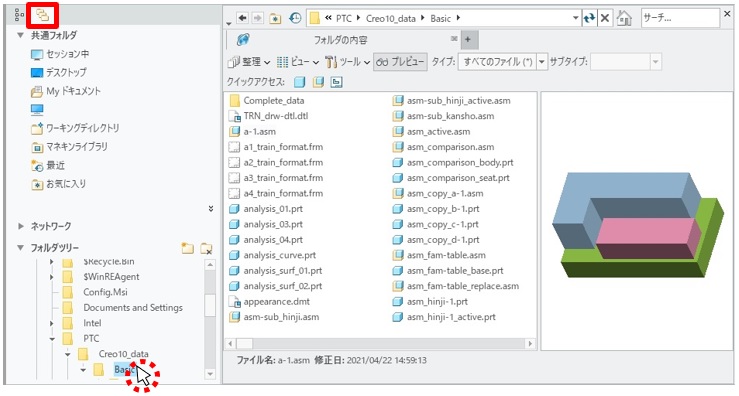Screen dimensions: 739x396
Task: Click quick access drawing icon
Action: tap(336, 82)
